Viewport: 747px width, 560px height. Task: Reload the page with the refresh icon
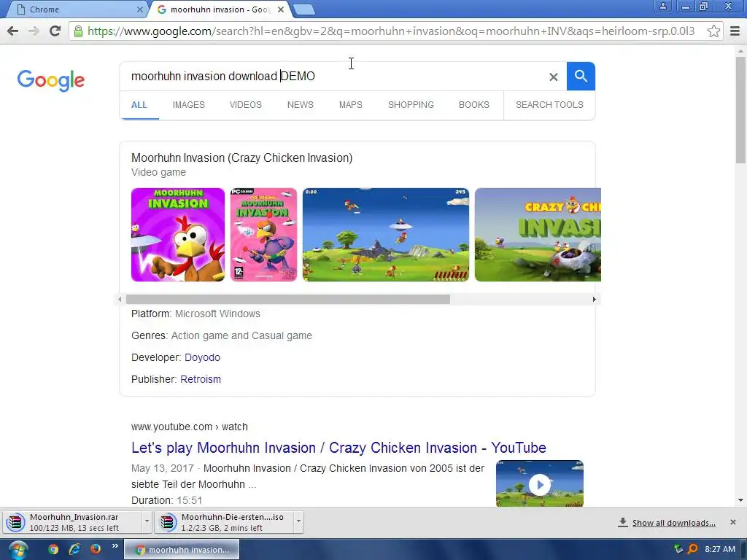tap(55, 31)
